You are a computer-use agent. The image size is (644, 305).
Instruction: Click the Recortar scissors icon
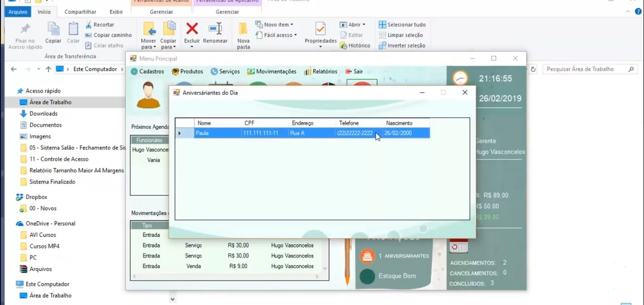(89, 25)
